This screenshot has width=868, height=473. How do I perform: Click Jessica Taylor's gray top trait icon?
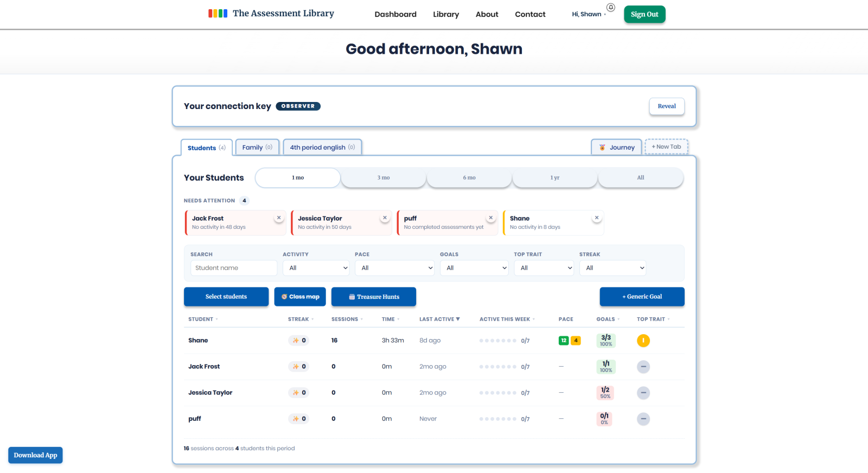pyautogui.click(x=643, y=393)
